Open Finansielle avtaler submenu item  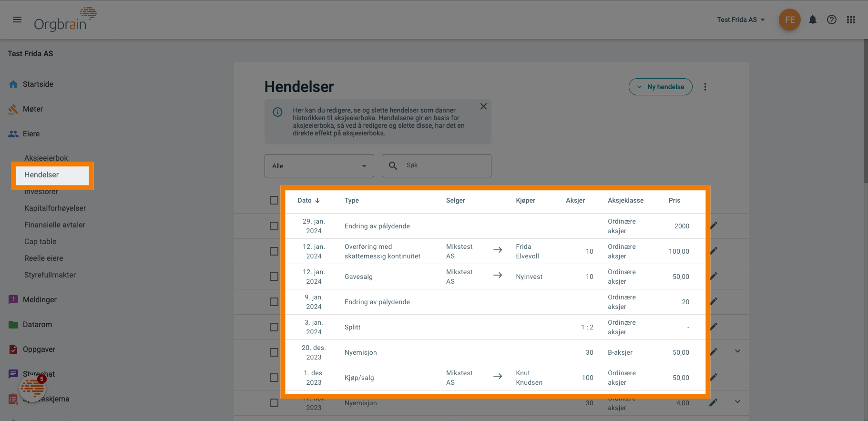tap(55, 225)
